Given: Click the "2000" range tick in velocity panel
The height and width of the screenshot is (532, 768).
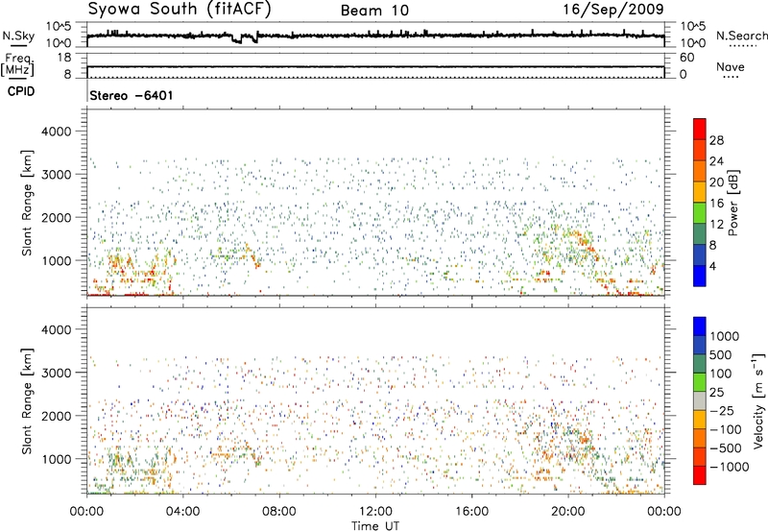Looking at the screenshot, I should (x=56, y=416).
